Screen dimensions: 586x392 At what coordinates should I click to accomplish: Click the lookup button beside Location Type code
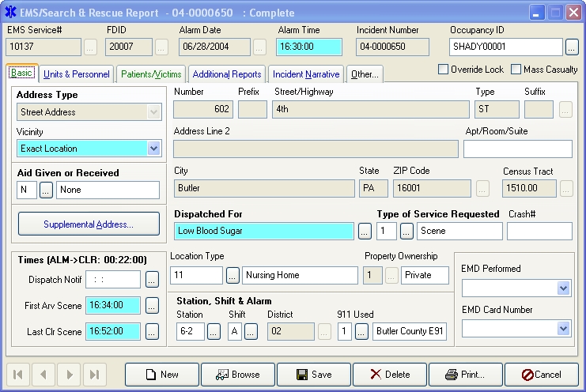(x=233, y=276)
